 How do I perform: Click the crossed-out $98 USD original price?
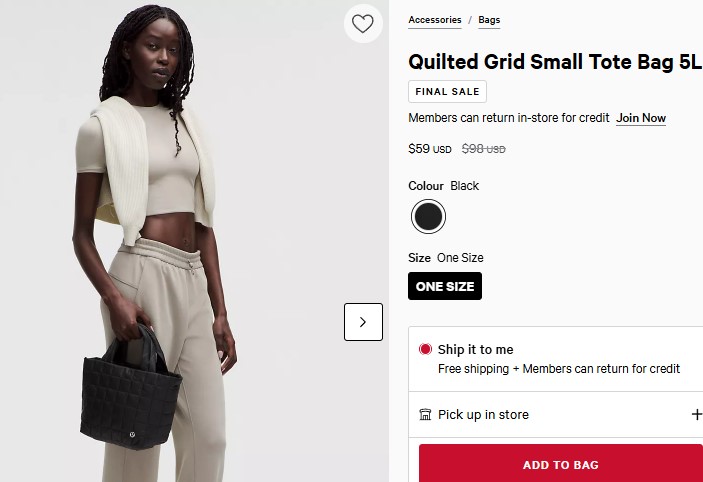click(483, 149)
